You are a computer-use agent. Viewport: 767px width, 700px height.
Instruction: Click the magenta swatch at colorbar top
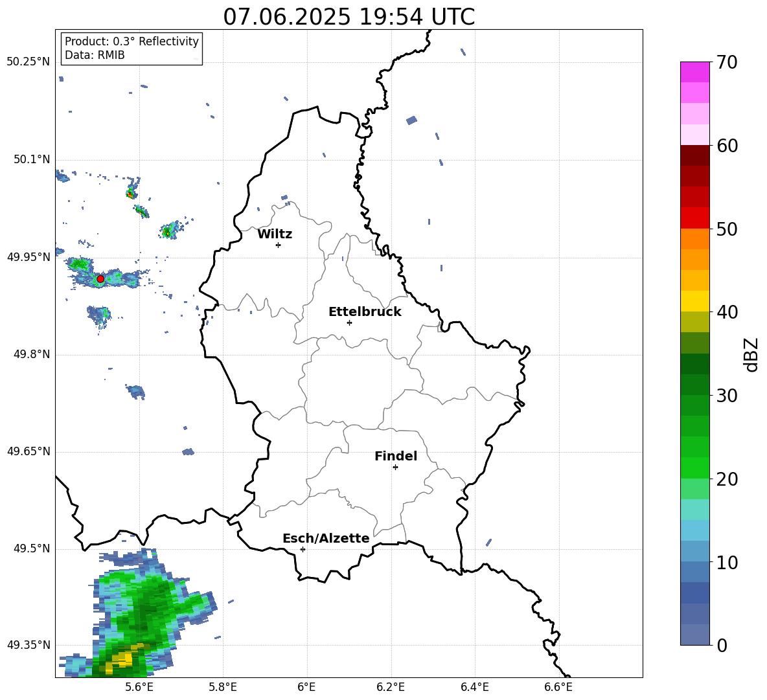tap(694, 72)
